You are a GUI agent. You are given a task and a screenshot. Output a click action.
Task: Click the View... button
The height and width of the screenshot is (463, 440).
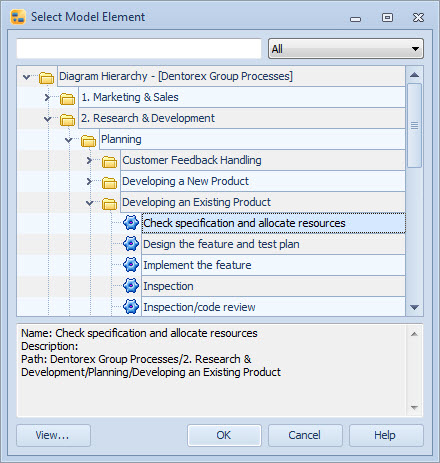point(53,435)
